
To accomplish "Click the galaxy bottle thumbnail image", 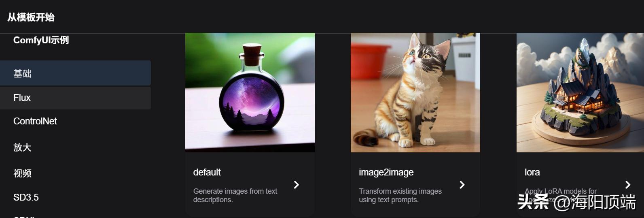I will [x=250, y=92].
